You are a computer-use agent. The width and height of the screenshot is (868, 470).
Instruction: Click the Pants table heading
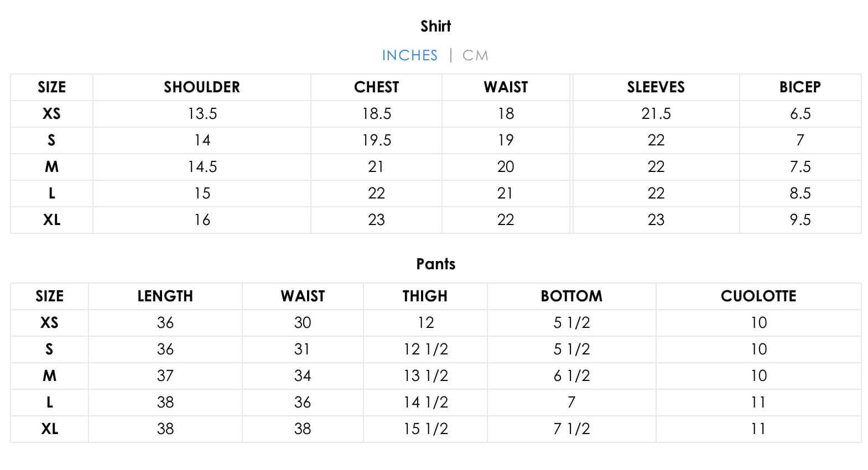[x=435, y=264]
